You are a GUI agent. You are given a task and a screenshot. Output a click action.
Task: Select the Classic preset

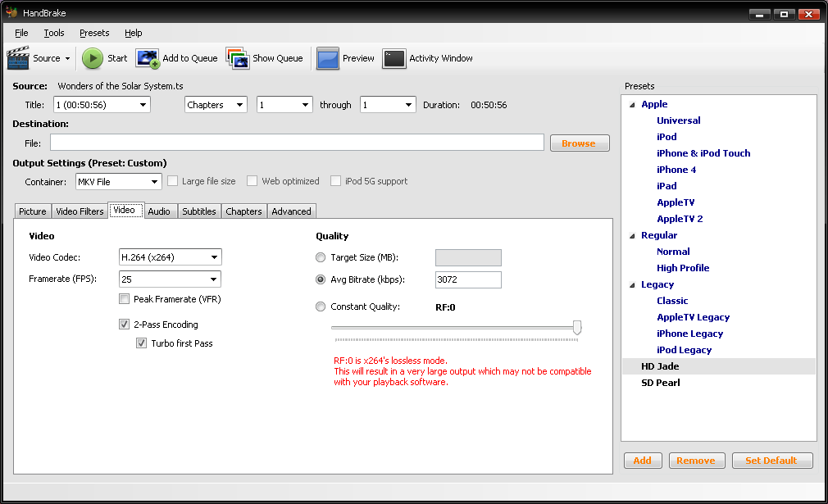(x=672, y=300)
